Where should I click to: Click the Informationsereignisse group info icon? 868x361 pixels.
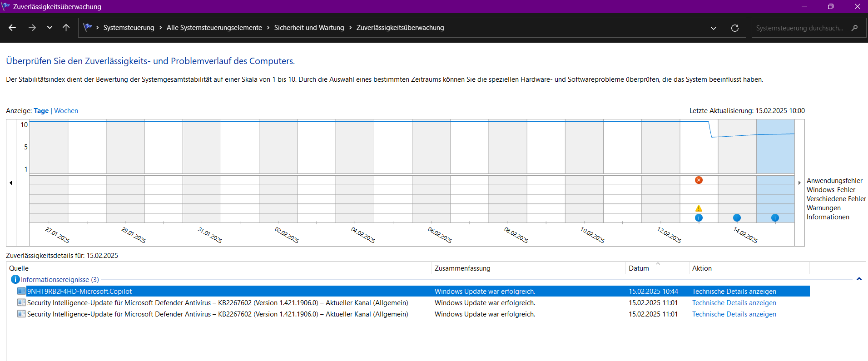15,280
